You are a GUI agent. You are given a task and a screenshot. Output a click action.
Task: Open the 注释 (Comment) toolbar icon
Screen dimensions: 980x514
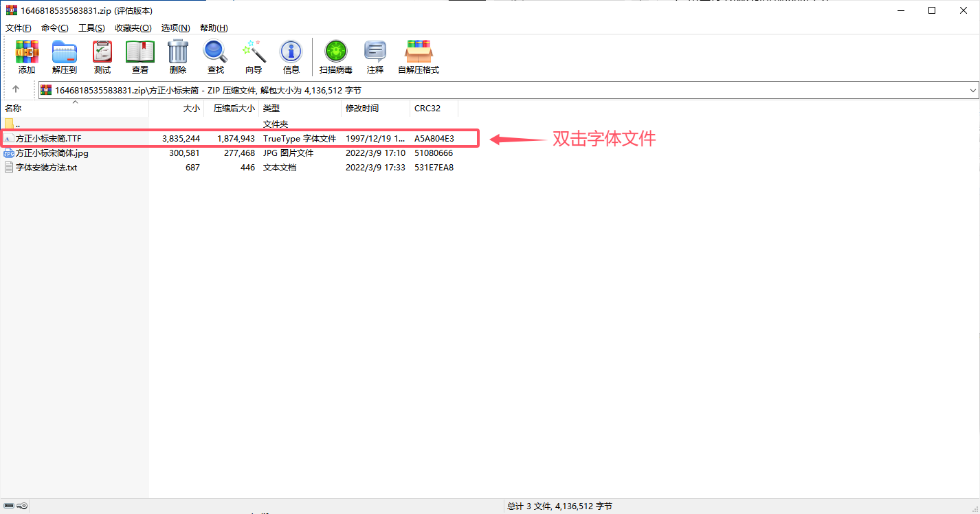(x=375, y=56)
